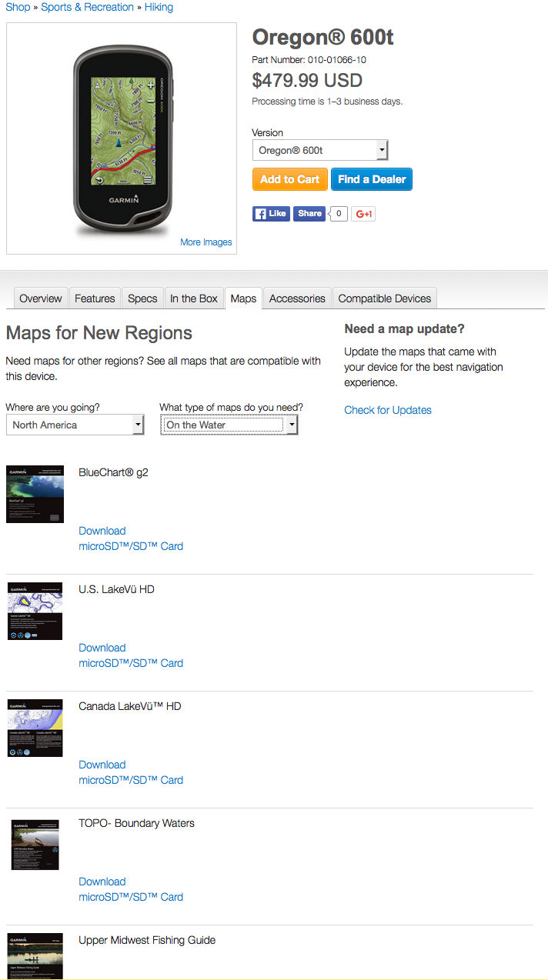Open the BlueChart g2 thumbnail
The height and width of the screenshot is (980, 548).
[x=35, y=494]
